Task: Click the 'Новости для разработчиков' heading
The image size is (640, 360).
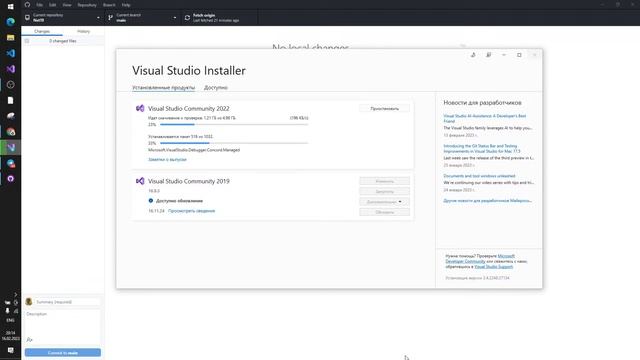Action: [482, 102]
